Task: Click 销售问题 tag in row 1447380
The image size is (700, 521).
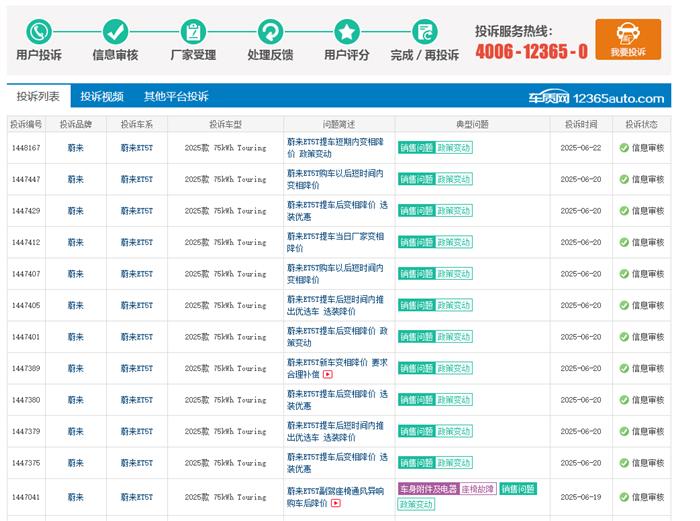Action: [x=416, y=400]
